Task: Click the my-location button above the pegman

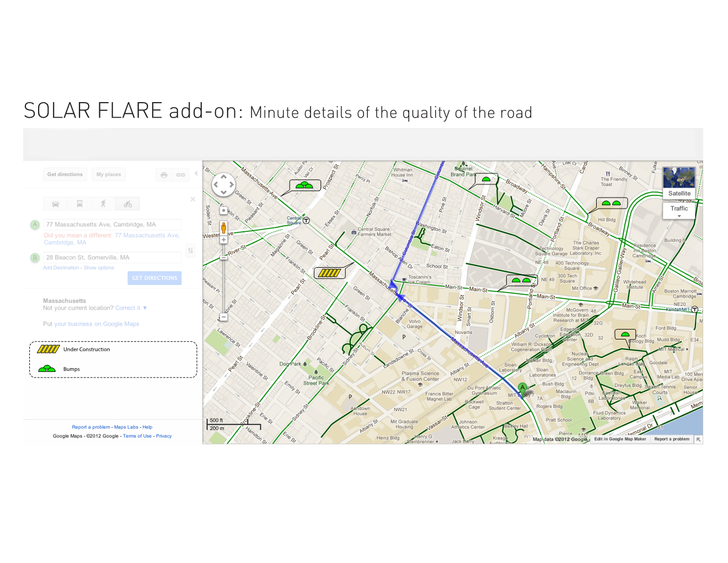Action: click(x=223, y=210)
